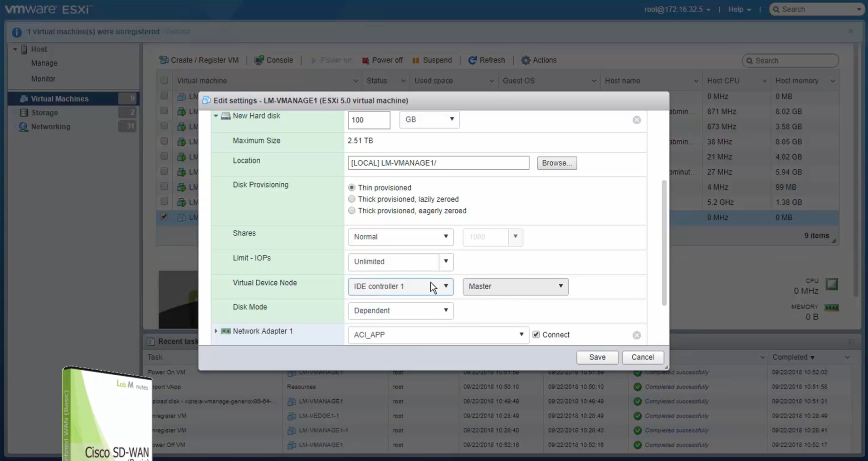868x461 pixels.
Task: Open the IDE controller 1 dropdown
Action: tap(400, 286)
